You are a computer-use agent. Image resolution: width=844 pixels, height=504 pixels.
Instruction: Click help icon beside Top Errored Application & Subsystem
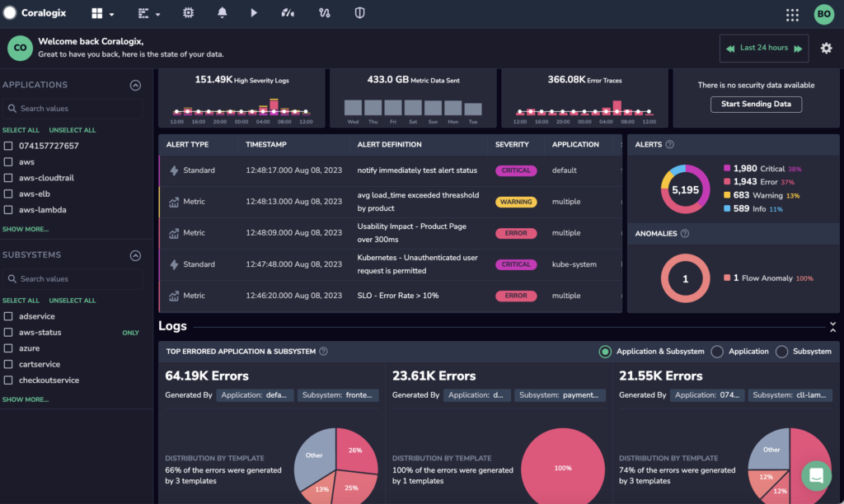point(323,352)
